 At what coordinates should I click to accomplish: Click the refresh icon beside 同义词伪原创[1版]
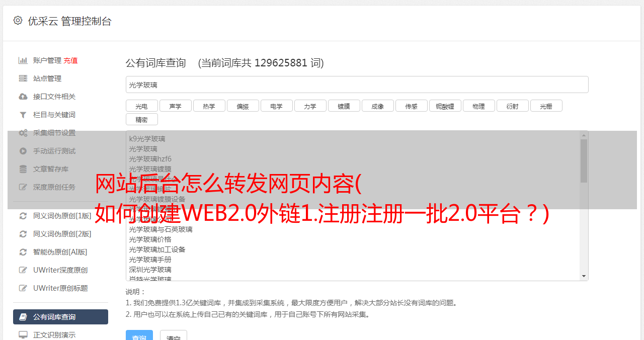point(23,216)
